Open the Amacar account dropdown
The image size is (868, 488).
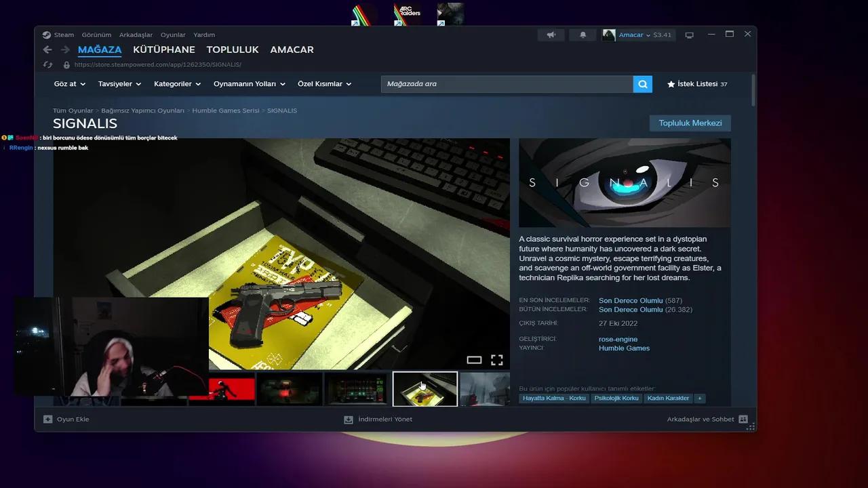point(635,35)
